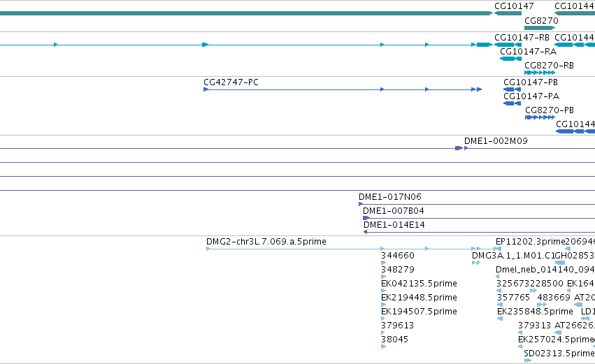Select EST label 38045
The height and width of the screenshot is (364, 595).
394,340
